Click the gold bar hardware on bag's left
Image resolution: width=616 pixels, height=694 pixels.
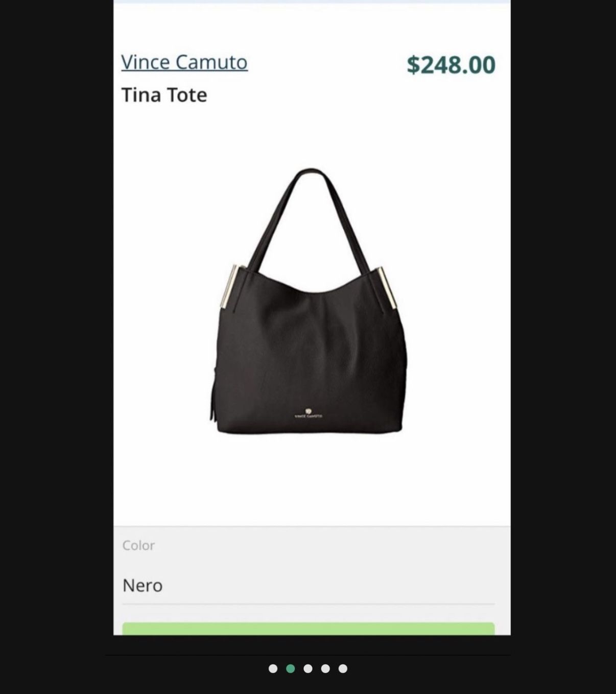(229, 287)
